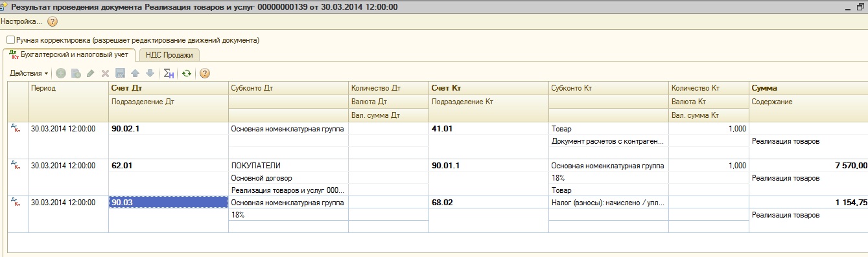Click the sigma totals toolbar icon
868x257 pixels.
tap(169, 73)
